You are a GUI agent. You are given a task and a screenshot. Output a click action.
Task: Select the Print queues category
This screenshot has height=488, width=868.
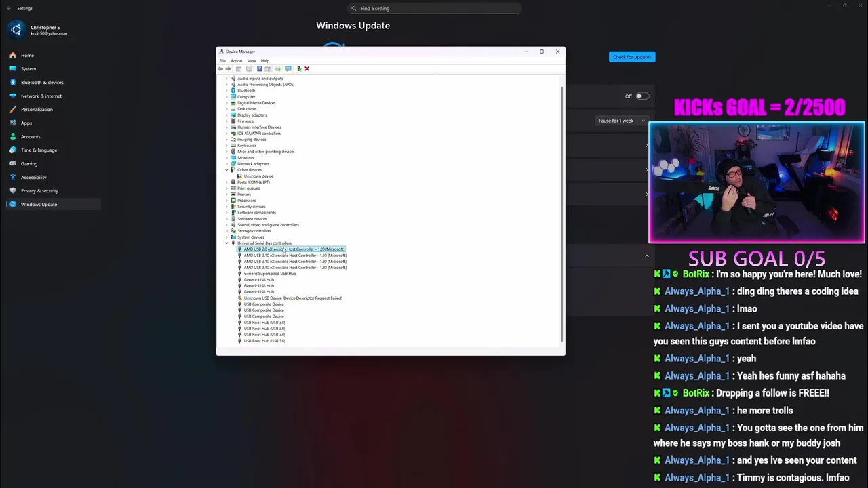249,188
